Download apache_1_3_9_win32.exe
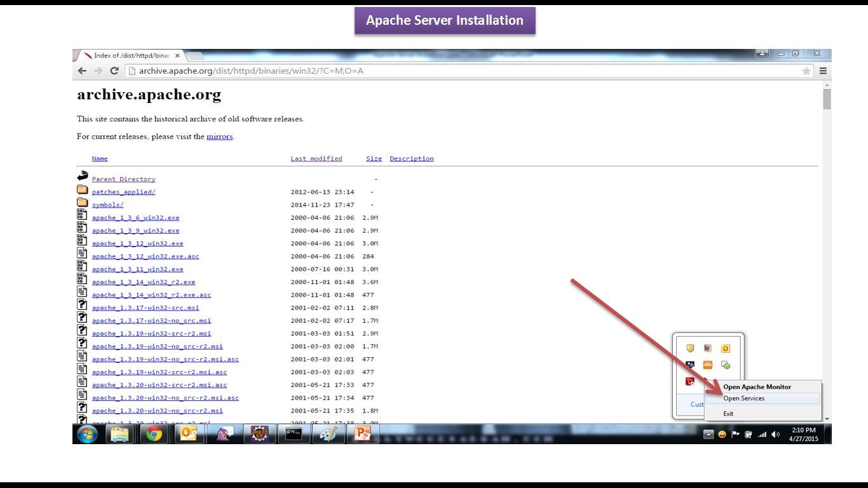Screen dimensions: 868x488 tap(136, 231)
